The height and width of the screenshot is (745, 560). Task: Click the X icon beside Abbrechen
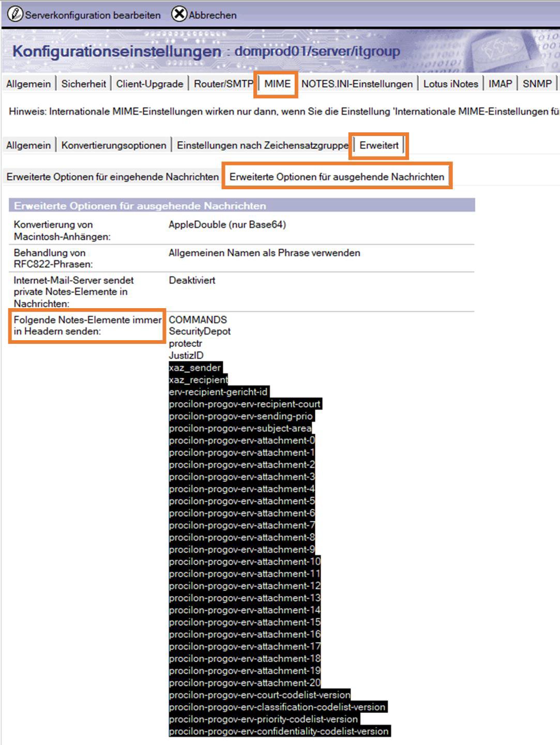coord(179,14)
